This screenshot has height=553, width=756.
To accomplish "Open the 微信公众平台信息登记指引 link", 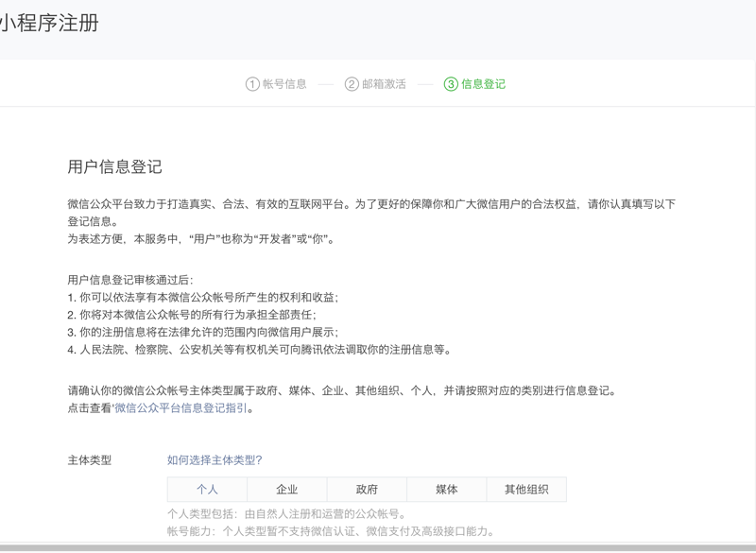I will pyautogui.click(x=180, y=407).
